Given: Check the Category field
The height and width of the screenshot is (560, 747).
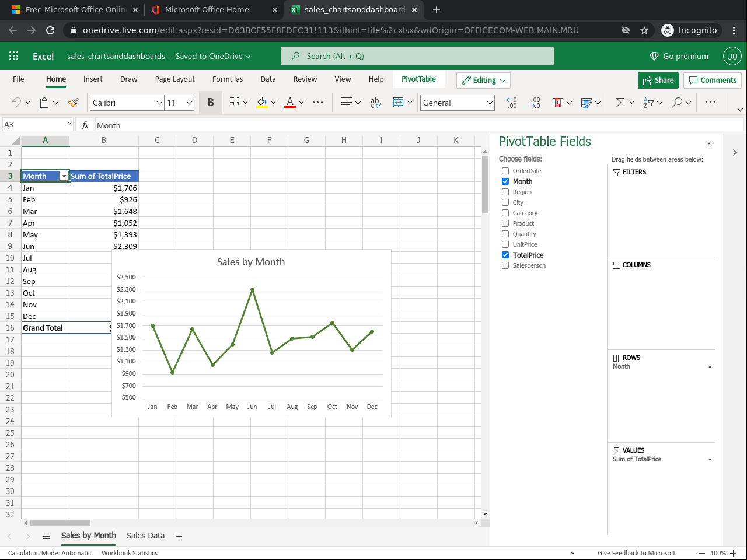Looking at the screenshot, I should [505, 213].
